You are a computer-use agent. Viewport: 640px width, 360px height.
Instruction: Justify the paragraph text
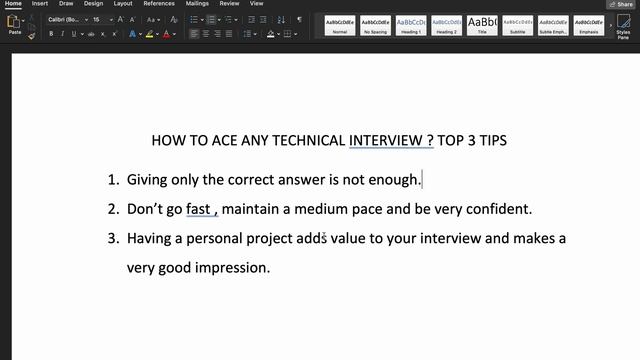pyautogui.click(x=229, y=34)
